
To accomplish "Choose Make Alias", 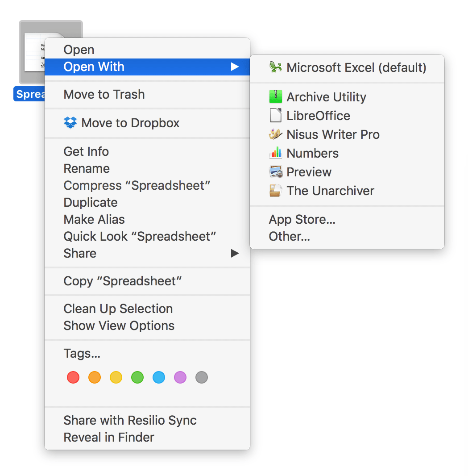I will click(x=147, y=220).
